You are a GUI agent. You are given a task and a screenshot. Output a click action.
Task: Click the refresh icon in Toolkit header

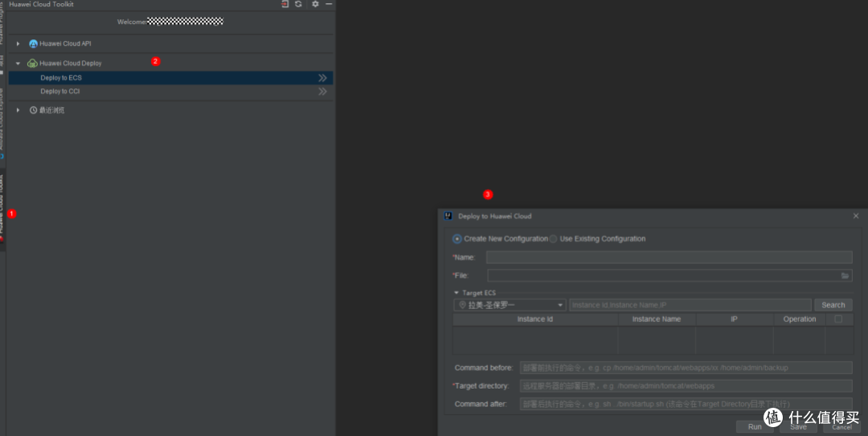298,4
